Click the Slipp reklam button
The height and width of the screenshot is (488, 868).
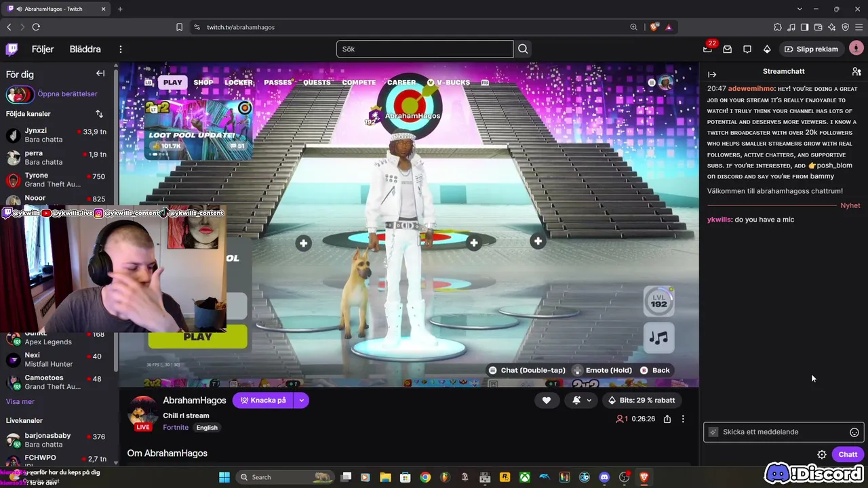click(811, 49)
